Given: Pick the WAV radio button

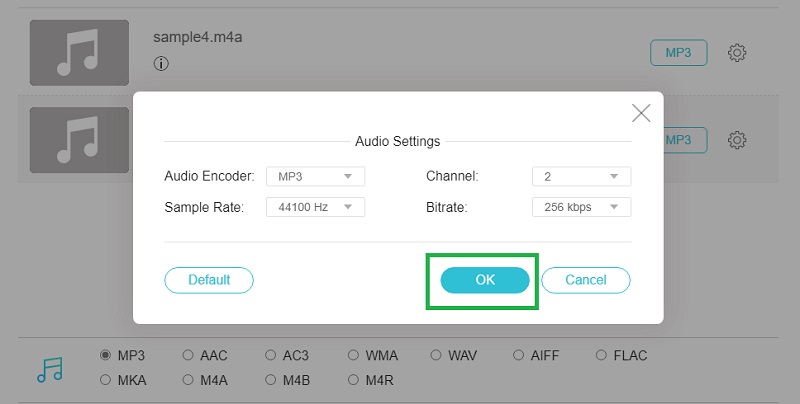Looking at the screenshot, I should pos(436,355).
